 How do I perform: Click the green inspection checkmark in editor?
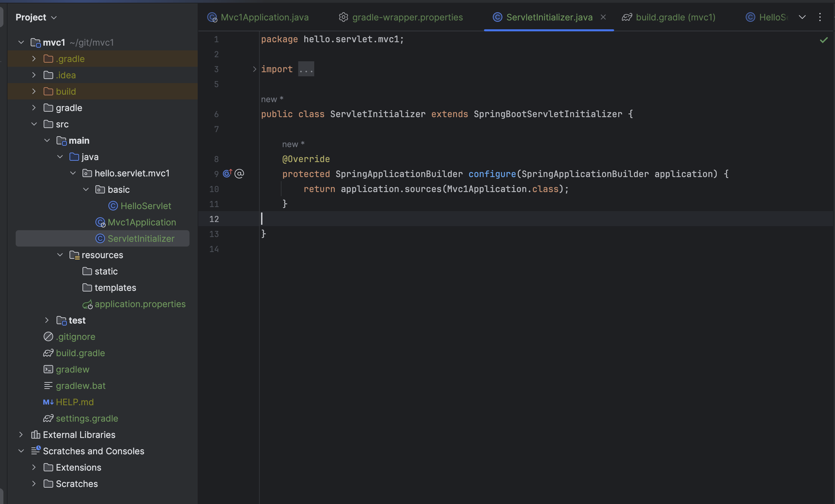click(824, 40)
